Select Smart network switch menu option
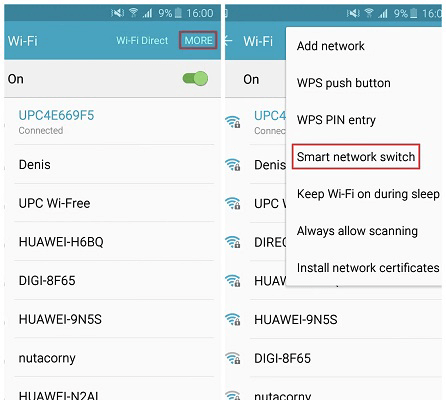This screenshot has width=446, height=400. [356, 157]
